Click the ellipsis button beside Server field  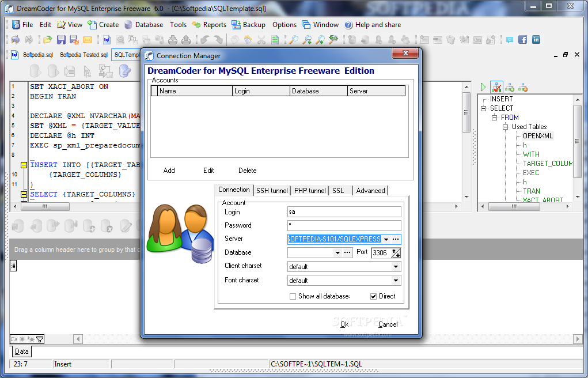396,239
